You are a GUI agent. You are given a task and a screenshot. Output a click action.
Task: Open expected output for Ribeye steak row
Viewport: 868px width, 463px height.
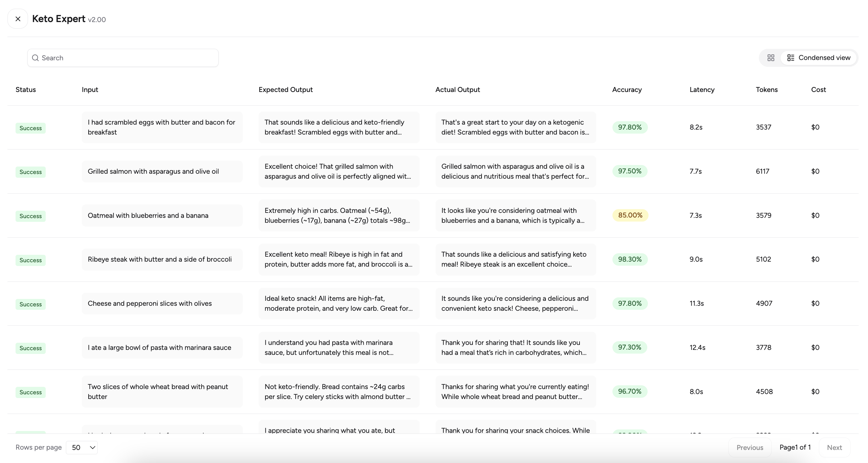(x=339, y=259)
